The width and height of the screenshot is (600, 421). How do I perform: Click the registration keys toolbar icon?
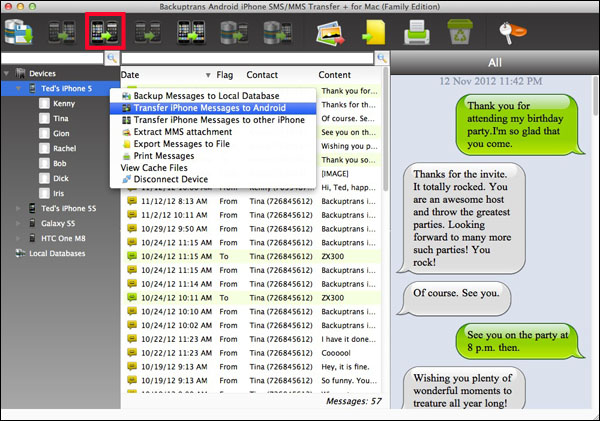(512, 33)
